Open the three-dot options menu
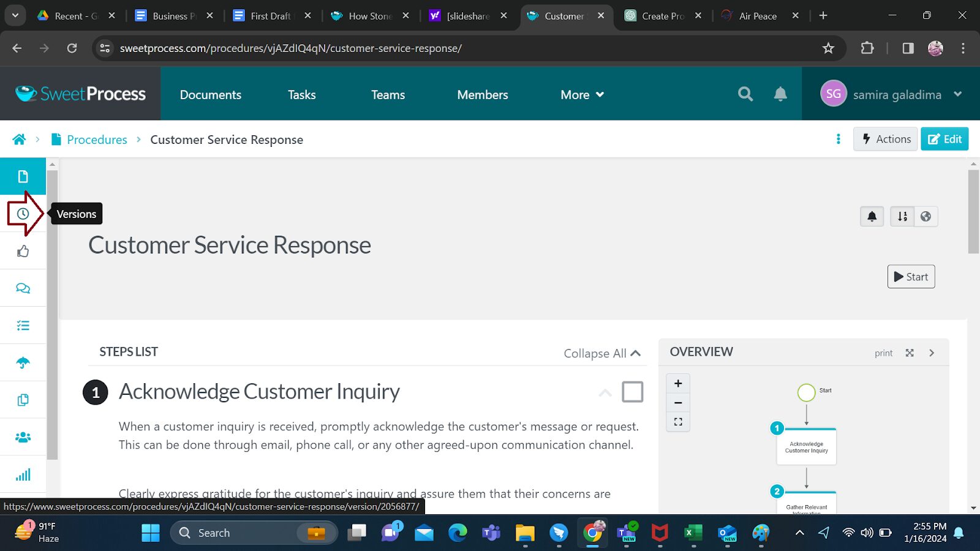The image size is (980, 551). pos(839,139)
